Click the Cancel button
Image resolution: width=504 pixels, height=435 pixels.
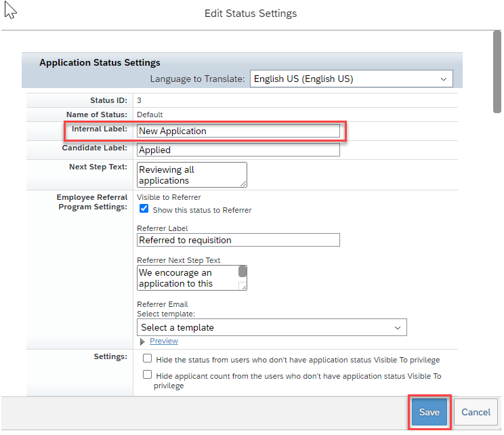pyautogui.click(x=476, y=412)
